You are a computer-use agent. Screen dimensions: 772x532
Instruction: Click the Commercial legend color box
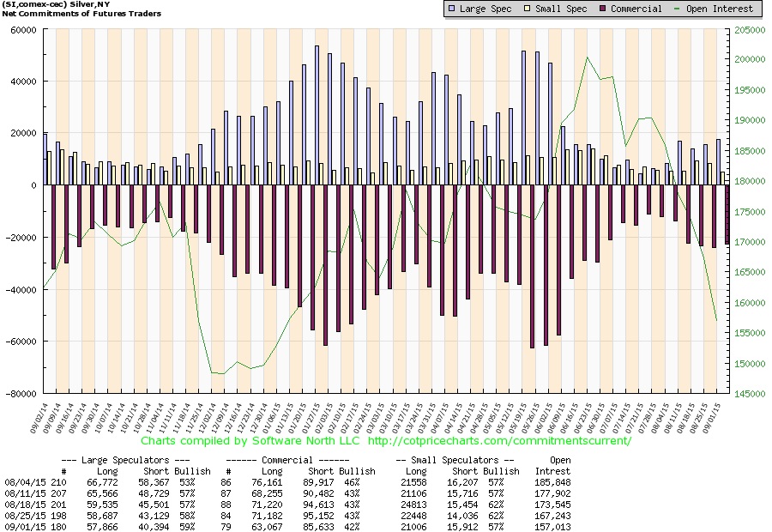click(x=603, y=9)
